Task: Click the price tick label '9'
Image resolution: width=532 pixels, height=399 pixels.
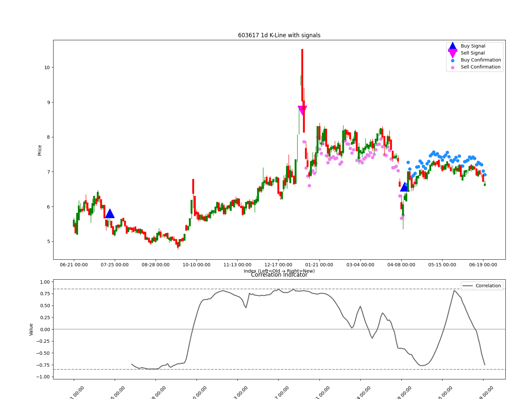Action: (48, 102)
